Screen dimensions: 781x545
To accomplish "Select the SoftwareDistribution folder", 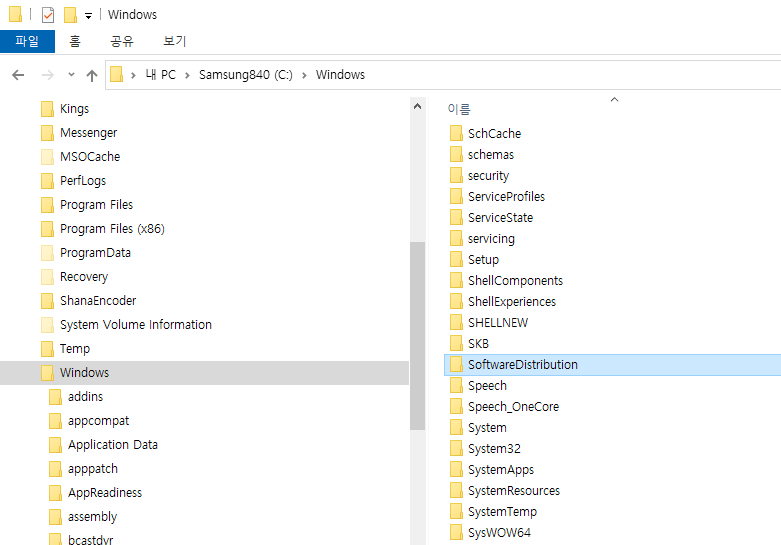I will (x=612, y=365).
